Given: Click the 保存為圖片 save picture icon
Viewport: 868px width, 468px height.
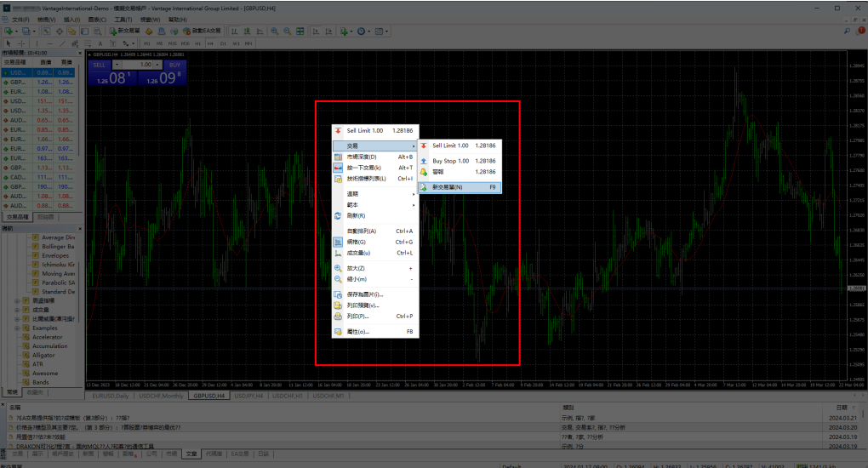Looking at the screenshot, I should click(338, 294).
